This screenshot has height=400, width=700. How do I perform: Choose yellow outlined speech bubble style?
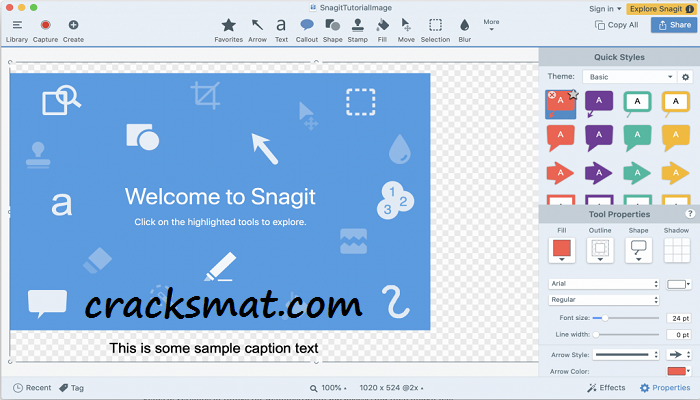pyautogui.click(x=675, y=104)
